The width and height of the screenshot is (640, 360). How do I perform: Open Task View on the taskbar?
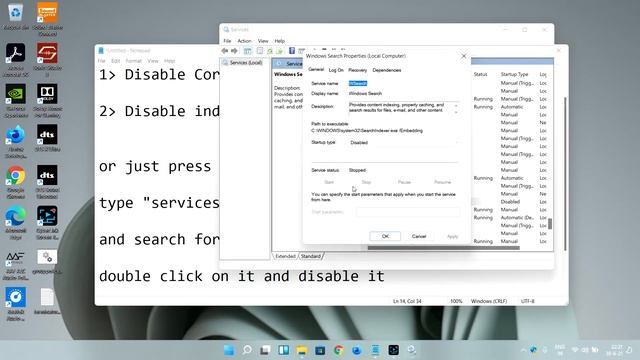pyautogui.click(x=265, y=350)
